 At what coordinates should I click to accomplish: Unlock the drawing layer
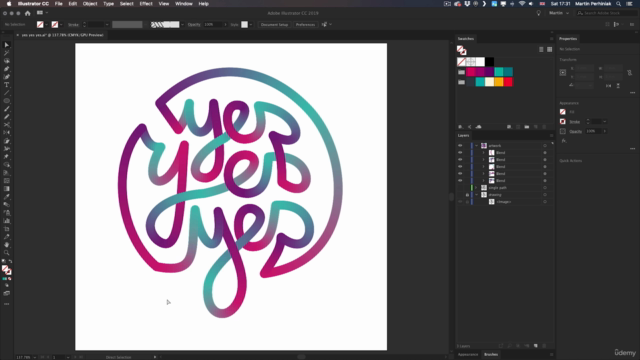click(x=467, y=195)
